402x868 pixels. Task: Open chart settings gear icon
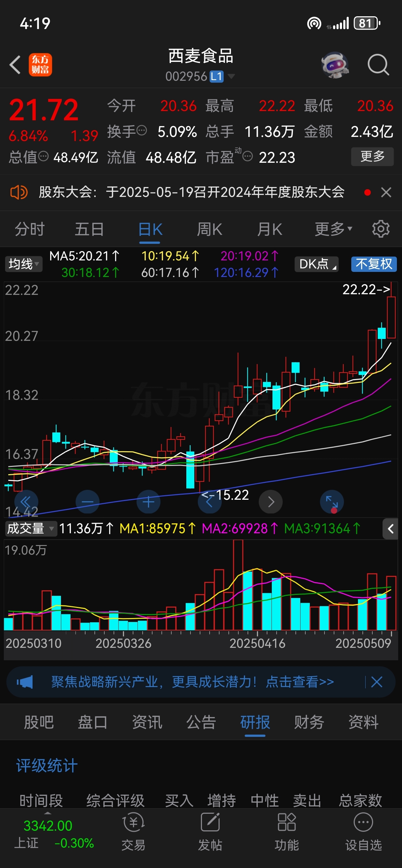point(381,229)
